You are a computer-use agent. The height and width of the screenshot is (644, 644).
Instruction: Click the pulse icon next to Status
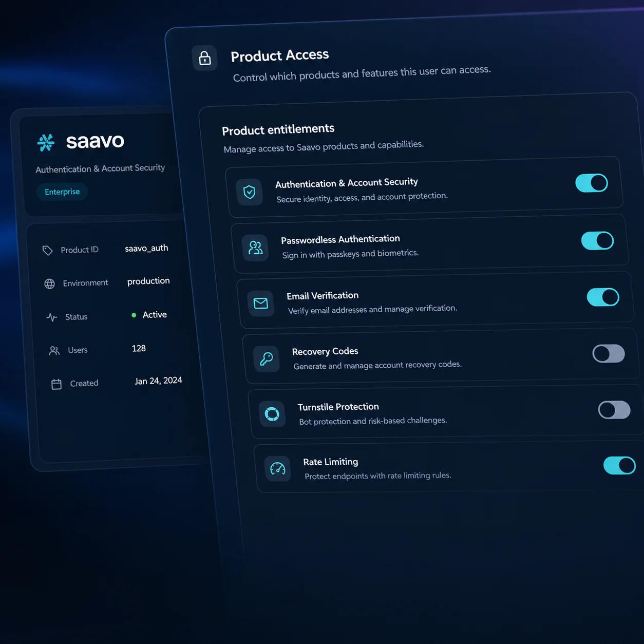click(52, 317)
